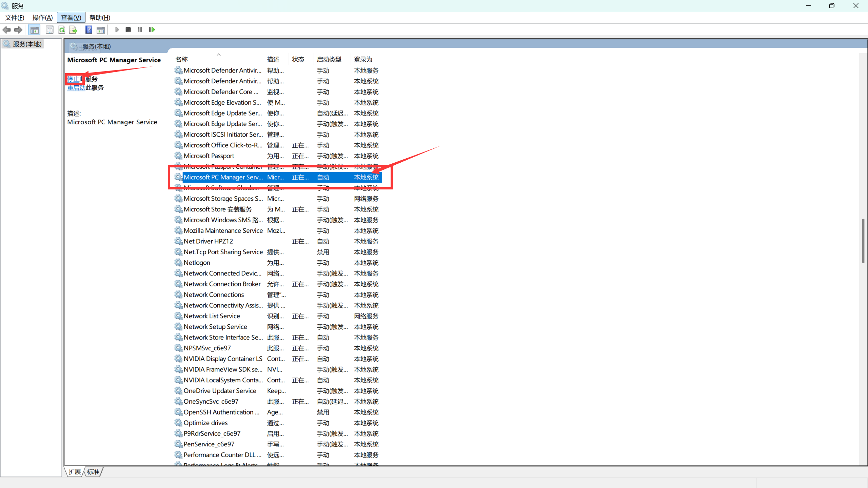
Task: Select 服务(本地) in the console tree
Action: point(27,44)
